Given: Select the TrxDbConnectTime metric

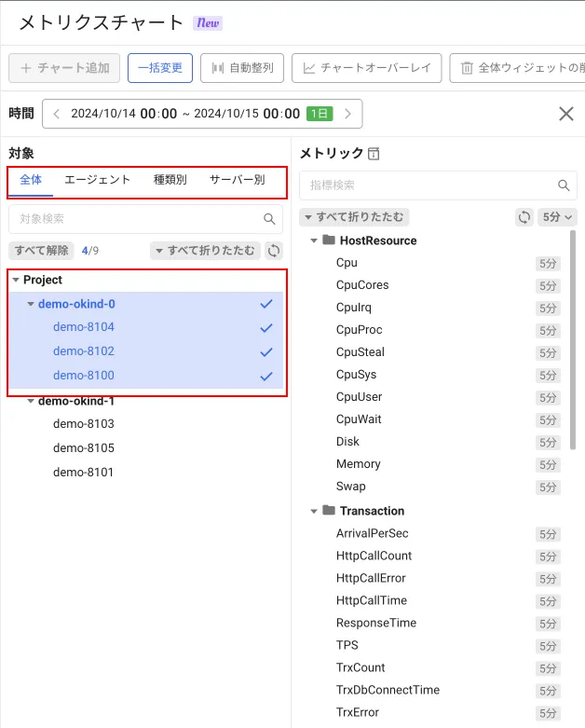Looking at the screenshot, I should [x=388, y=690].
